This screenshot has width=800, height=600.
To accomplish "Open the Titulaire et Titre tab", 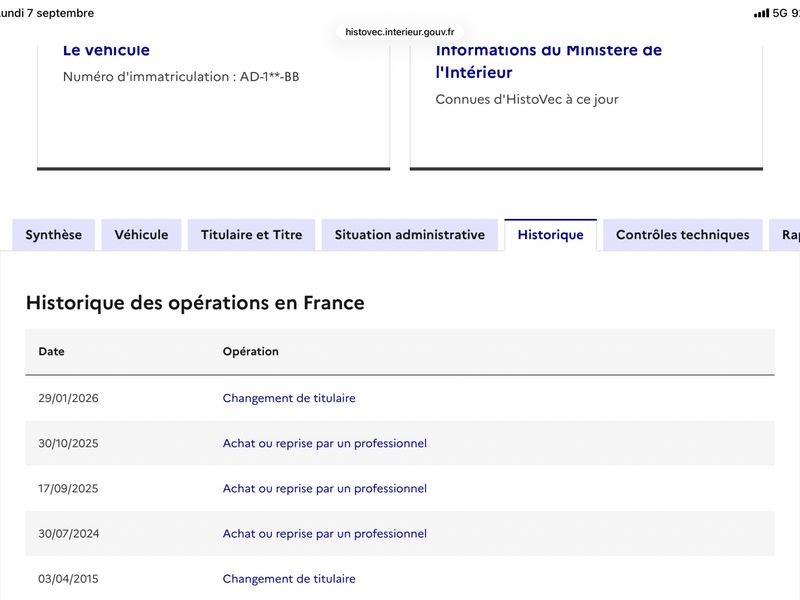I will (x=252, y=235).
